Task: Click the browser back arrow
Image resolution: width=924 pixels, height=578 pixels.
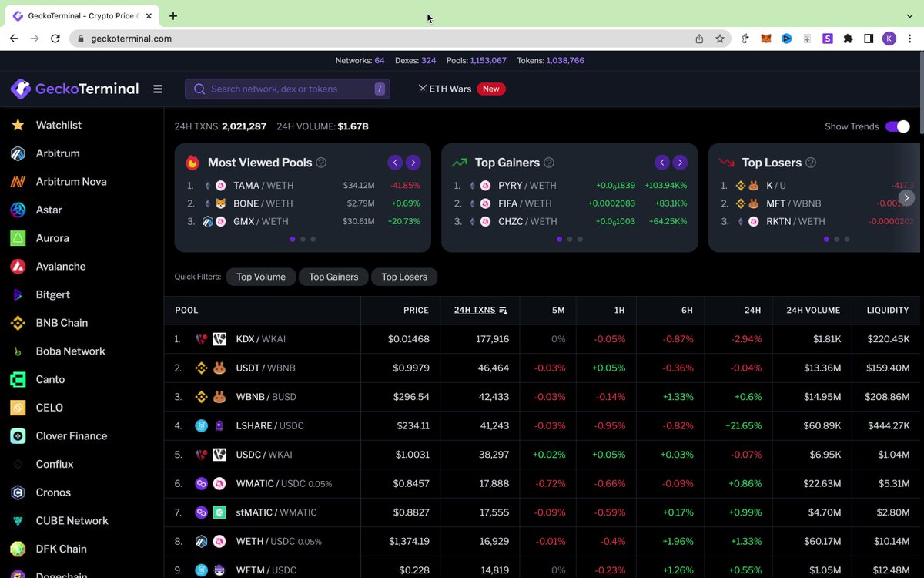Action: (14, 39)
